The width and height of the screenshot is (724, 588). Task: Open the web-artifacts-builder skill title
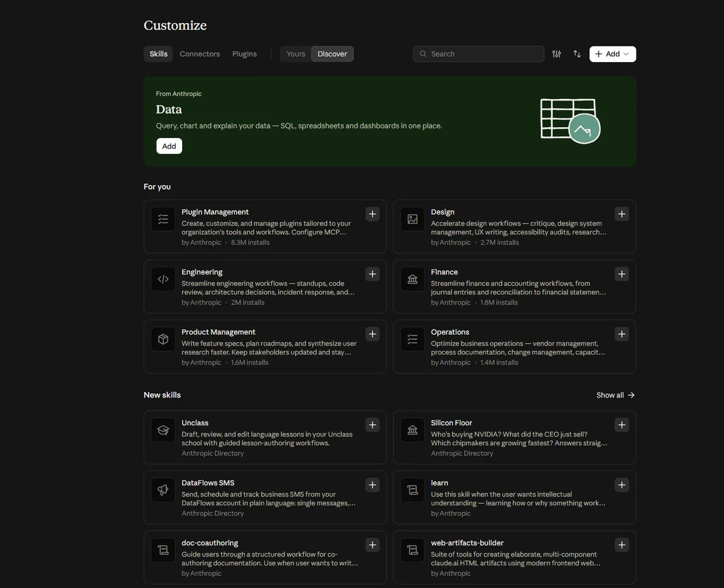pyautogui.click(x=467, y=543)
